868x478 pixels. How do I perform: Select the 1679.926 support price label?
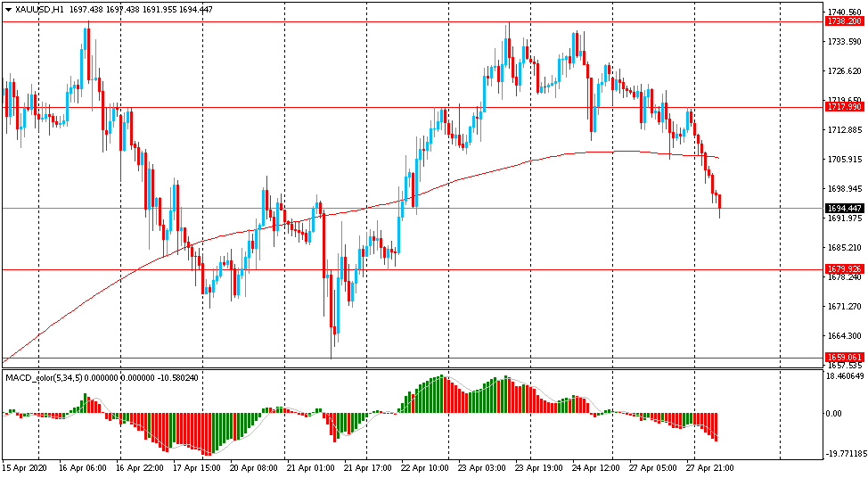844,269
